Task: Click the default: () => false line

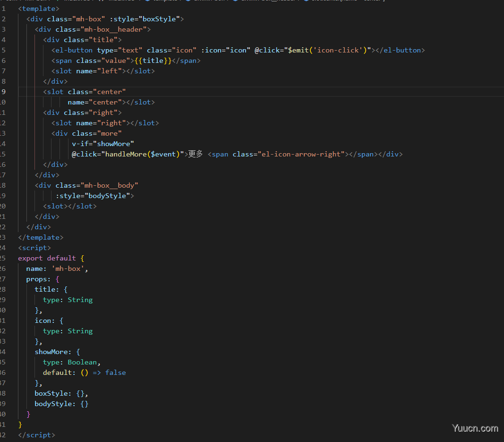Action: [84, 373]
